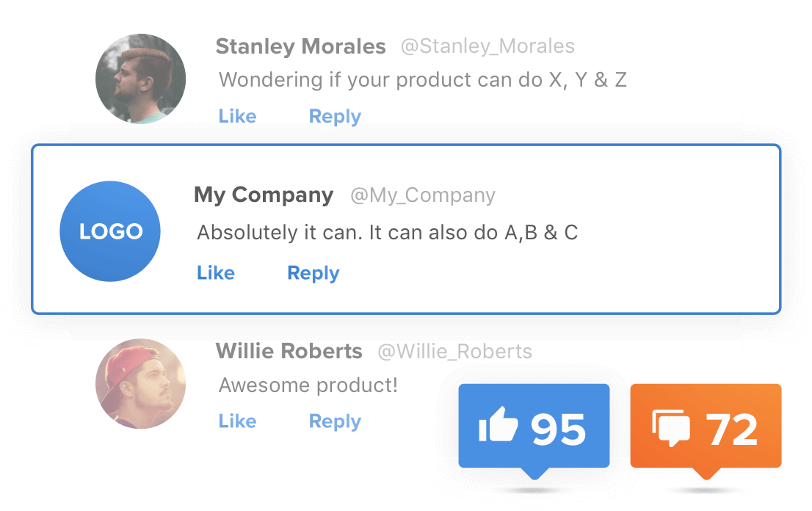Screen dimensions: 812x511
Task: Reply to Stanley Morales' comment
Action: click(335, 117)
